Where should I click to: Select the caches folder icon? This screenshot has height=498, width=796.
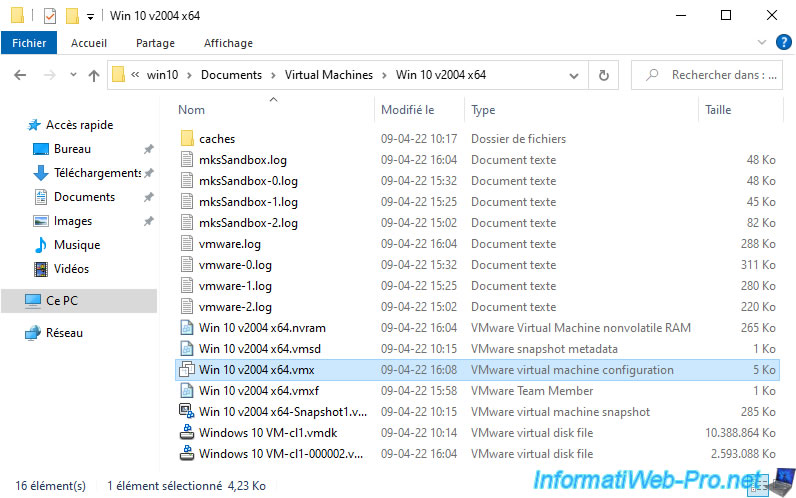coord(187,139)
